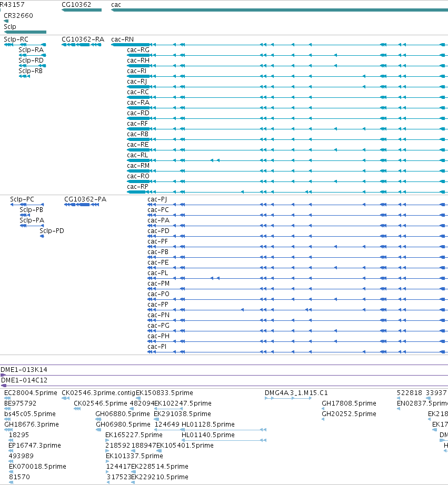Click the Sclp-PC protein label
The height and width of the screenshot is (485, 448).
(22, 199)
